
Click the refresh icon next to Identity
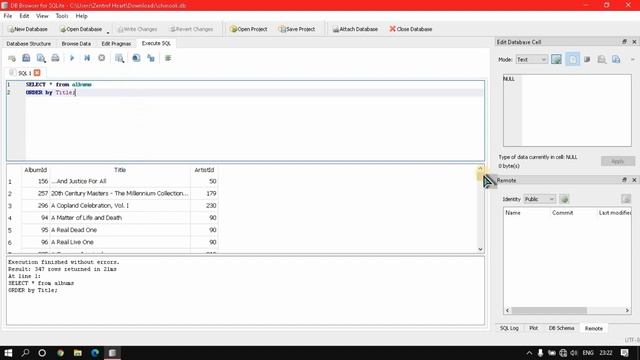tap(564, 199)
